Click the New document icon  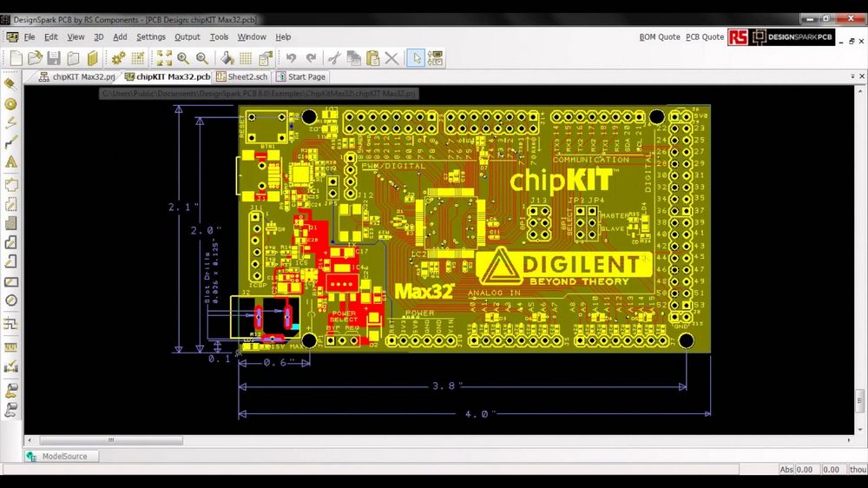[x=16, y=58]
